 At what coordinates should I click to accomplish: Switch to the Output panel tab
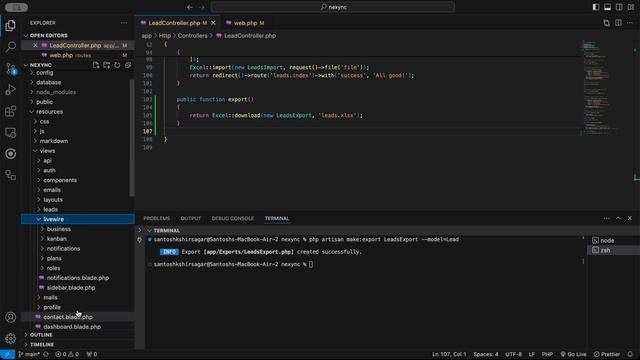tap(191, 218)
